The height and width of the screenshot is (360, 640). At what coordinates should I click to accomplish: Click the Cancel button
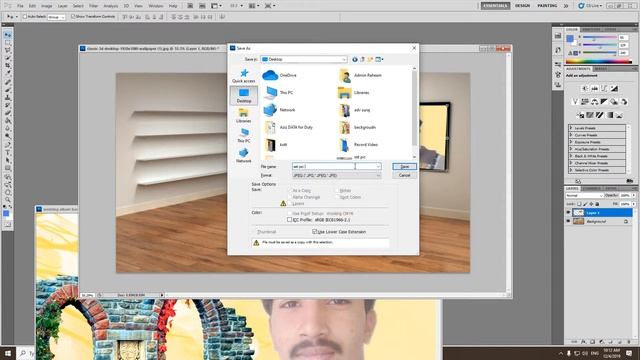click(x=404, y=175)
